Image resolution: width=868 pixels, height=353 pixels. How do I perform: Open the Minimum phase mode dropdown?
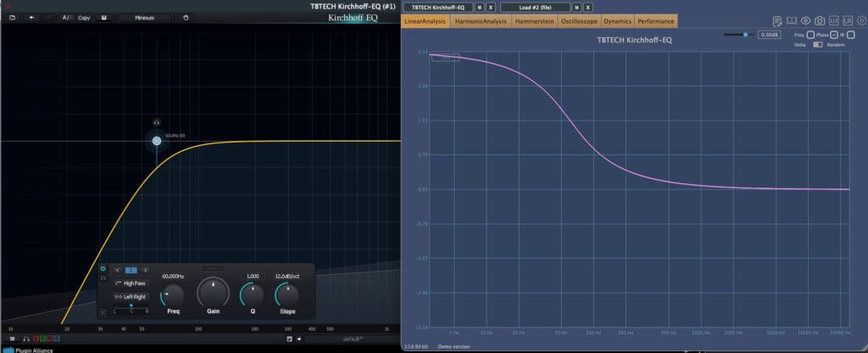pos(144,18)
